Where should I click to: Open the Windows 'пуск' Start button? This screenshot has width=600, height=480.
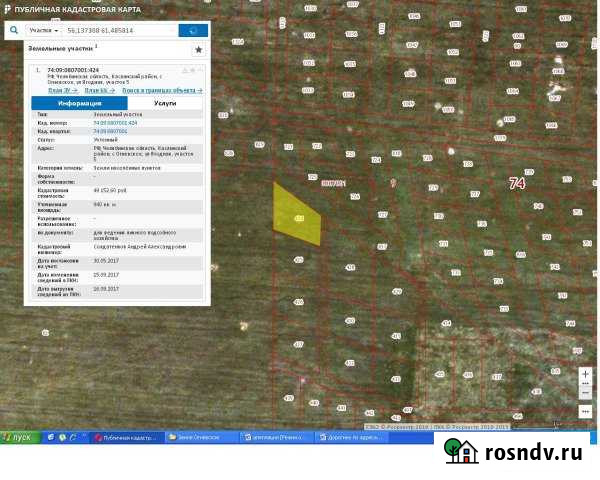(19, 437)
